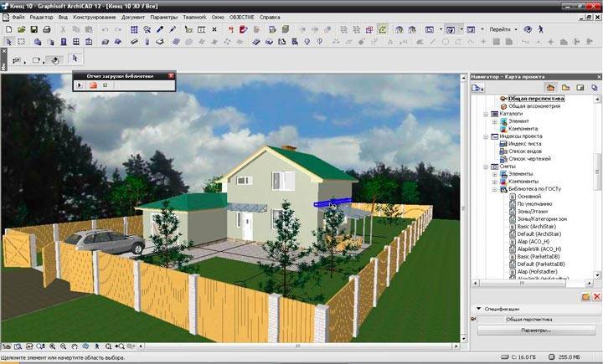
Task: Select Индекс листа tree item
Action: pos(524,144)
